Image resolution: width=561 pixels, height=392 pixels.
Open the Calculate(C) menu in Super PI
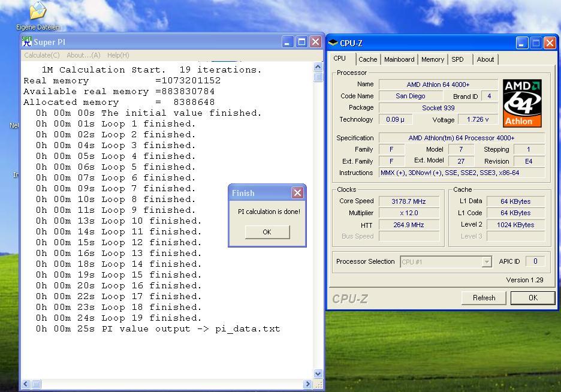point(42,55)
